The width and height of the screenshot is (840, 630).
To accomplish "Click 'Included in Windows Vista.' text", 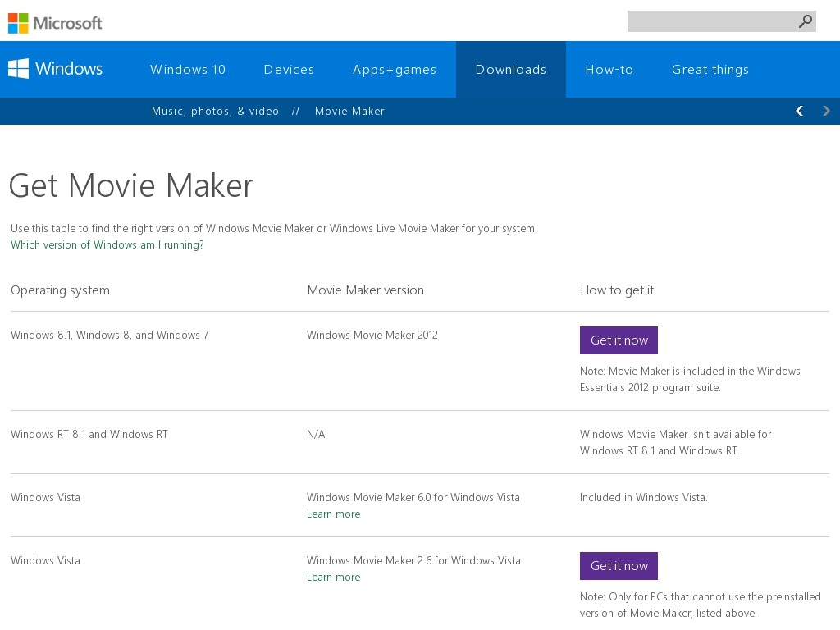I will (x=643, y=497).
